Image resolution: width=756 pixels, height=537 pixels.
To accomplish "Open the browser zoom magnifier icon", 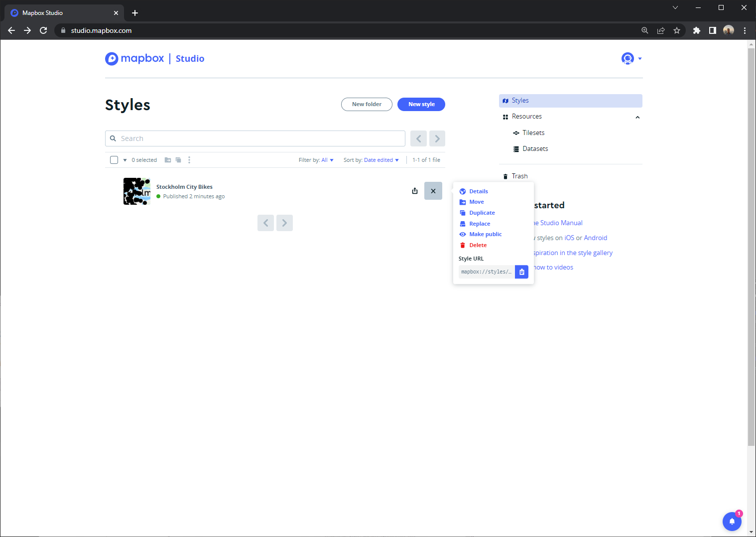I will pyautogui.click(x=645, y=30).
